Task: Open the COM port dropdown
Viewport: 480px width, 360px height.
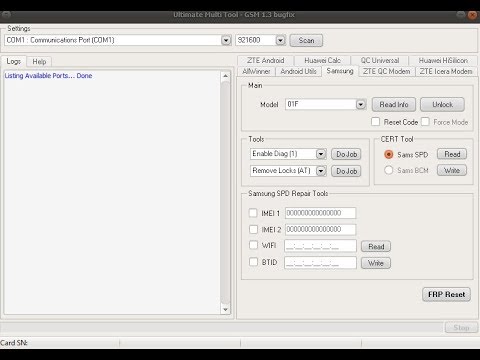Action: pyautogui.click(x=226, y=40)
